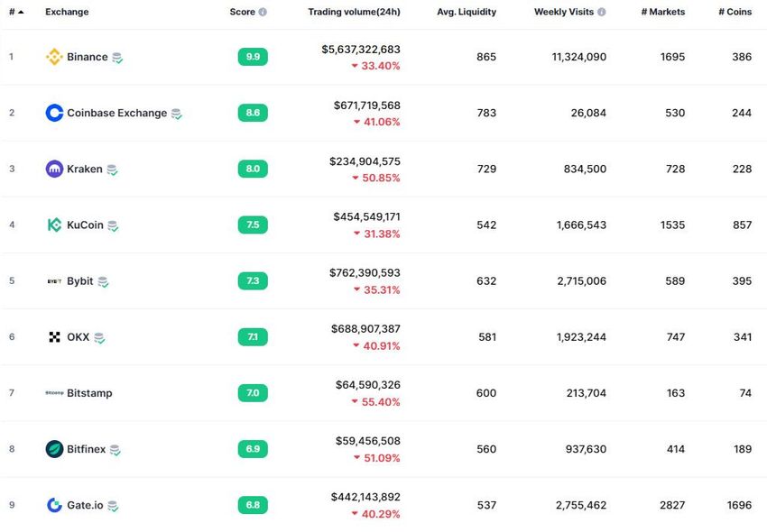The image size is (767, 532).
Task: Click the verified badge next to Bybit
Action: [103, 281]
